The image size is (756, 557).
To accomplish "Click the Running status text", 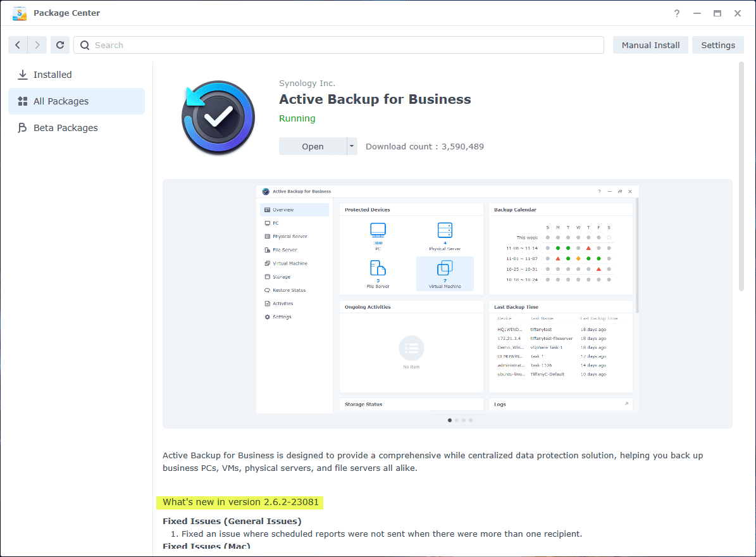I will click(x=297, y=118).
